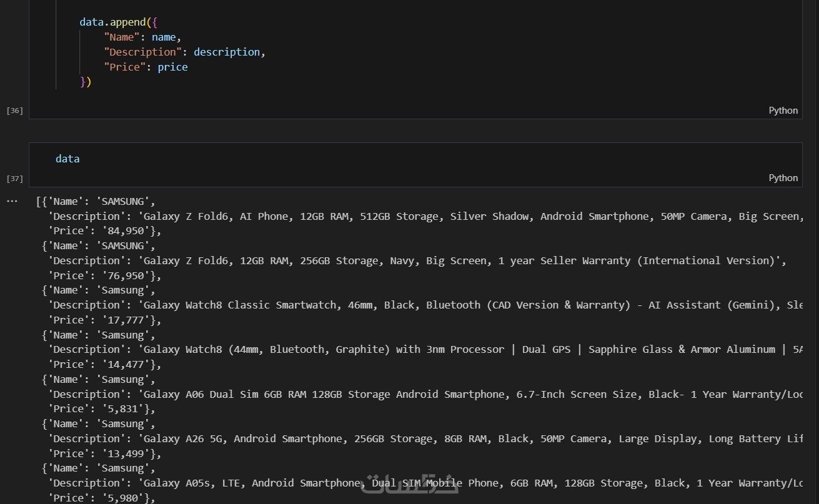Click the Python language label of the data cell
Screen dimensions: 819x504
point(783,178)
